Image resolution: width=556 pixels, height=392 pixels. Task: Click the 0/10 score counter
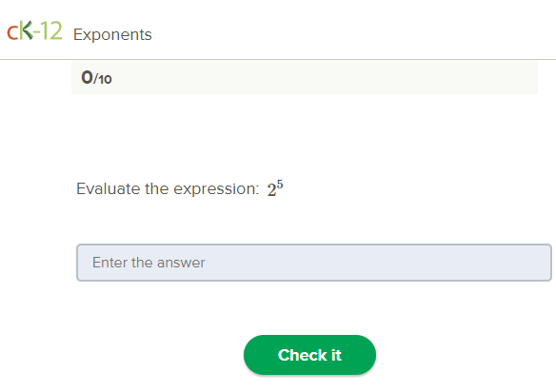96,77
